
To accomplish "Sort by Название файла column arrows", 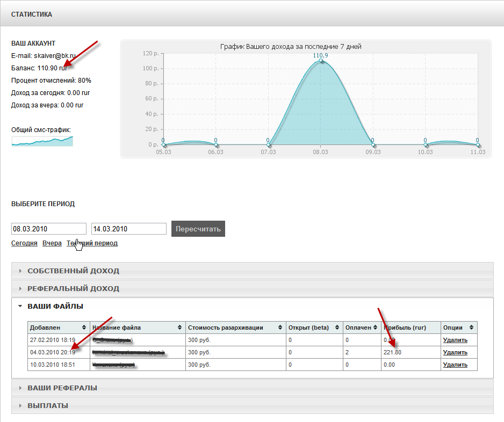I will coord(179,328).
